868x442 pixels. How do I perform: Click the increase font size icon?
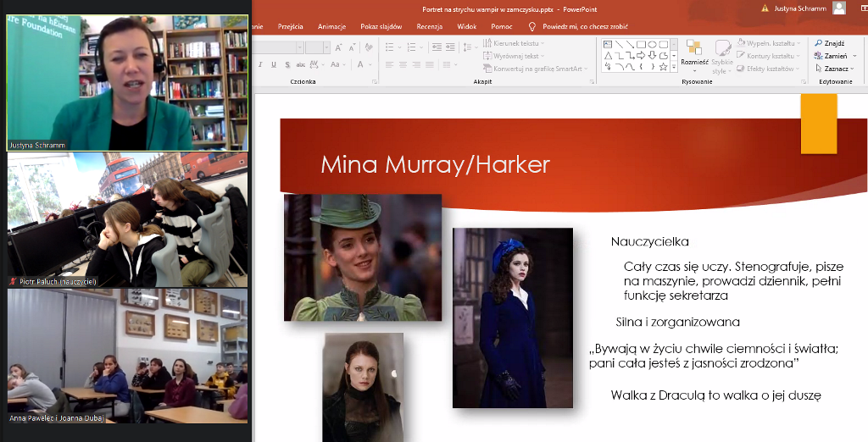(338, 47)
